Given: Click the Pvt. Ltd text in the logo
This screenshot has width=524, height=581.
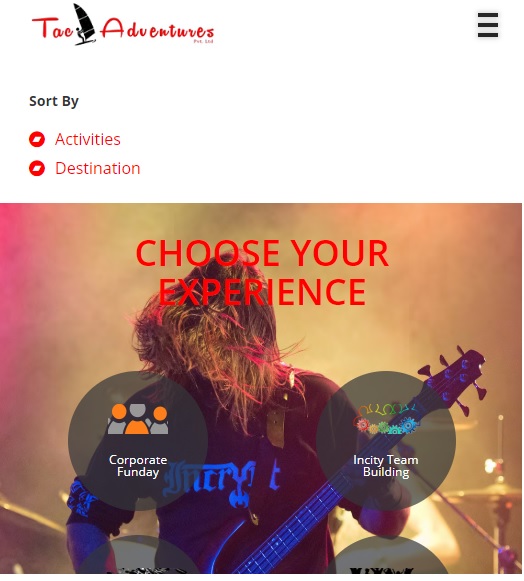Looking at the screenshot, I should point(203,41).
